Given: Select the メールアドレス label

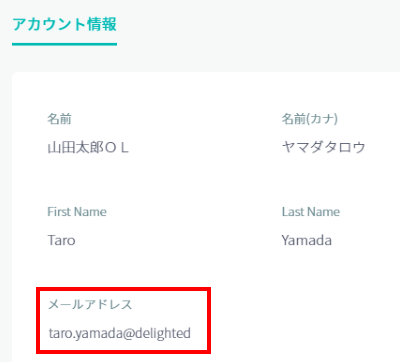Looking at the screenshot, I should click(x=90, y=304).
